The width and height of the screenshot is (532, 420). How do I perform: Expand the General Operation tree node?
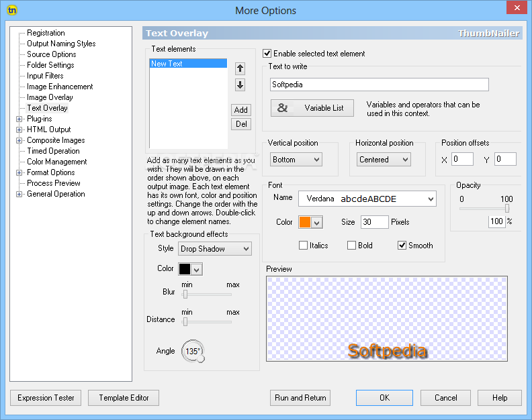(x=19, y=195)
